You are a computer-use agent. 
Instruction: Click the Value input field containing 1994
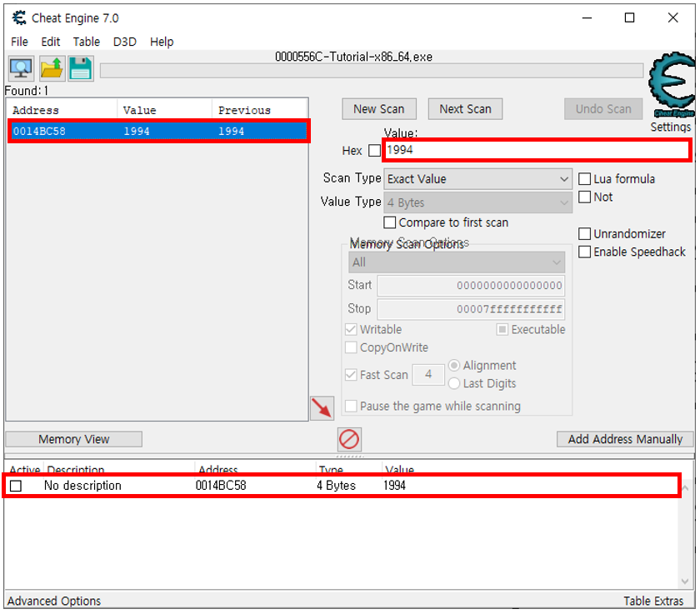[537, 150]
